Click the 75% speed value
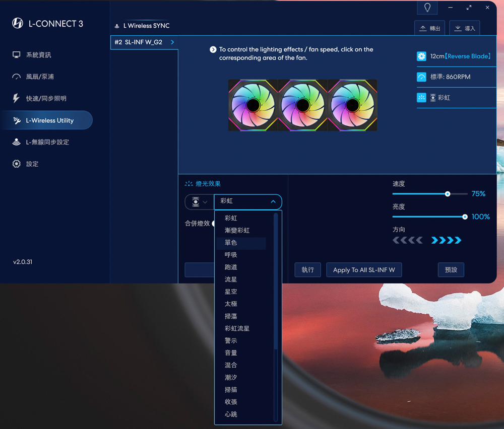This screenshot has height=429, width=504. point(479,194)
